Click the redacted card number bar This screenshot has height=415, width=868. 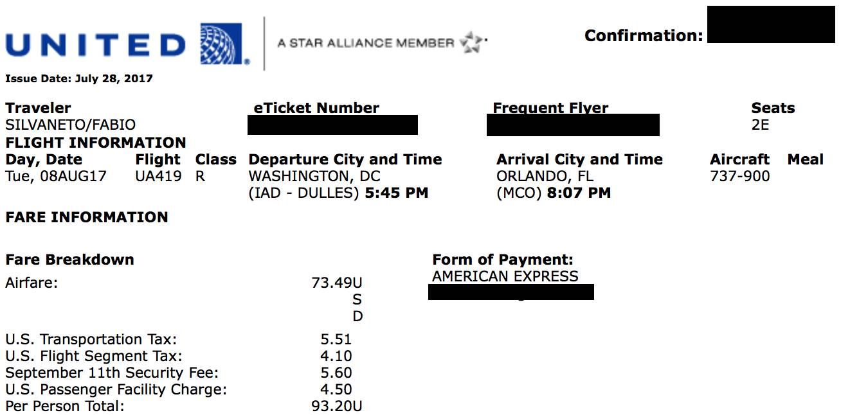click(x=511, y=292)
